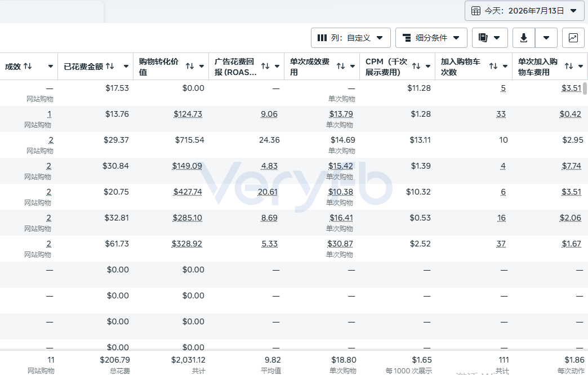Click the 33 add-to-cart count

pos(501,114)
